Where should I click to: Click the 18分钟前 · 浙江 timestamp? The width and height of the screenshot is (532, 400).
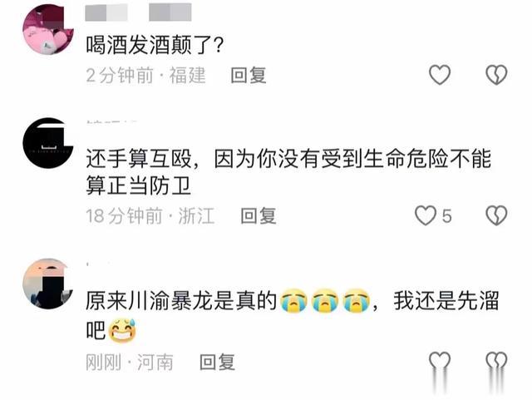tap(150, 216)
